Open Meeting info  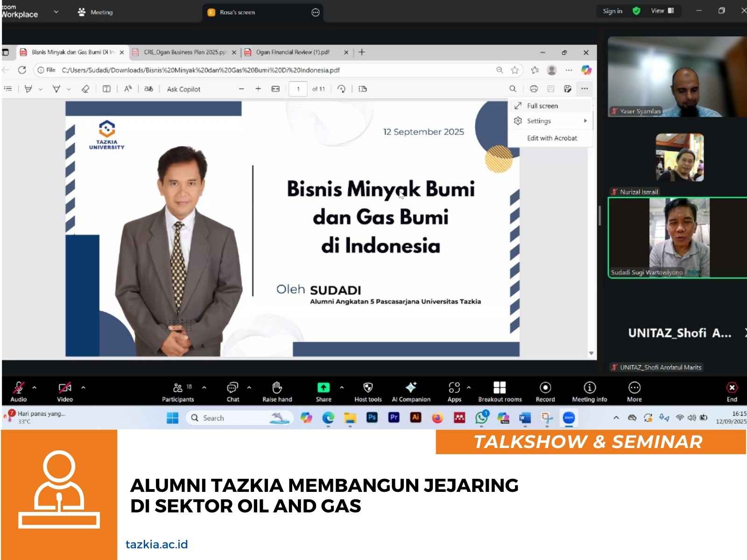(589, 388)
